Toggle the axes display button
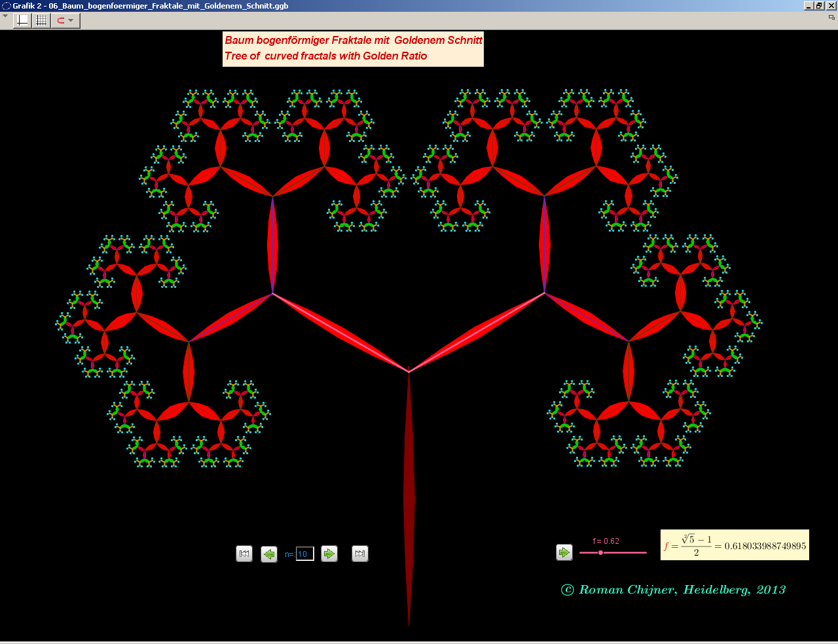Screen dimensions: 838x644 [22, 20]
